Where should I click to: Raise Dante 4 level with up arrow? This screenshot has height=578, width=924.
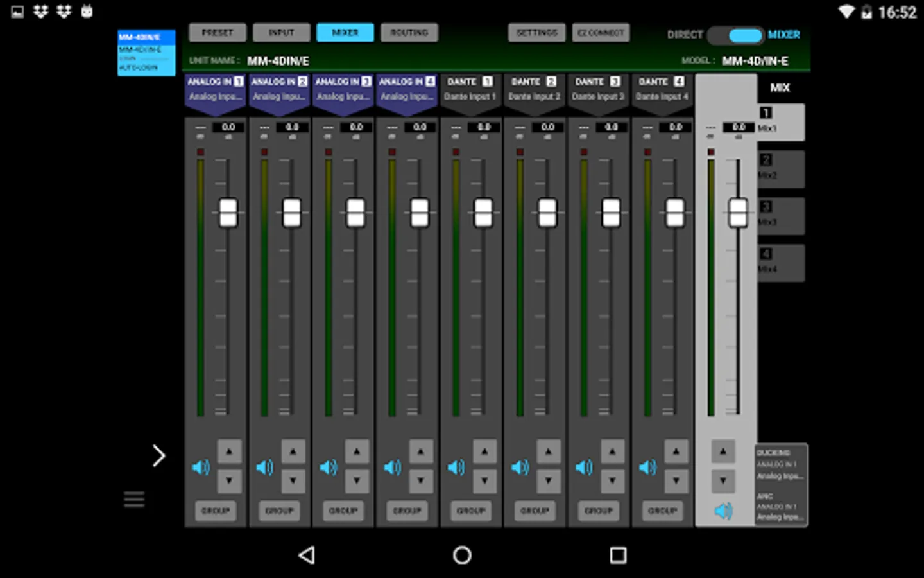(676, 451)
